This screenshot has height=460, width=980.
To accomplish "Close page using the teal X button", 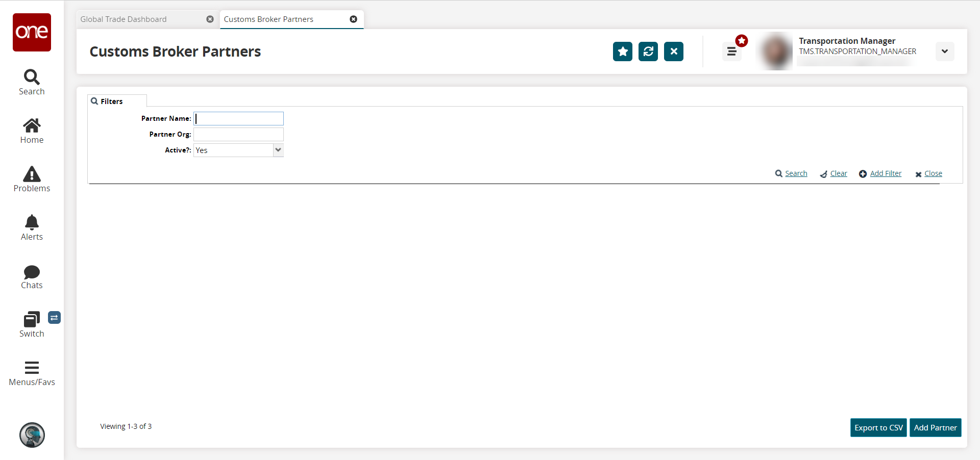I will (674, 52).
